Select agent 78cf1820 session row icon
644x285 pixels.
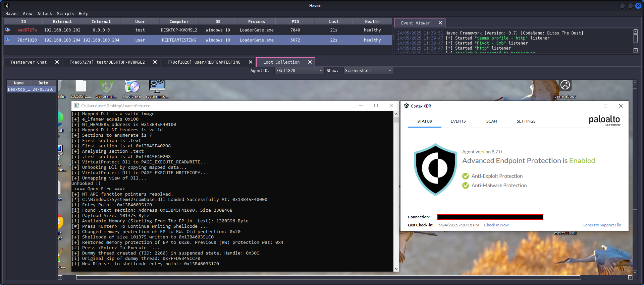pos(8,40)
